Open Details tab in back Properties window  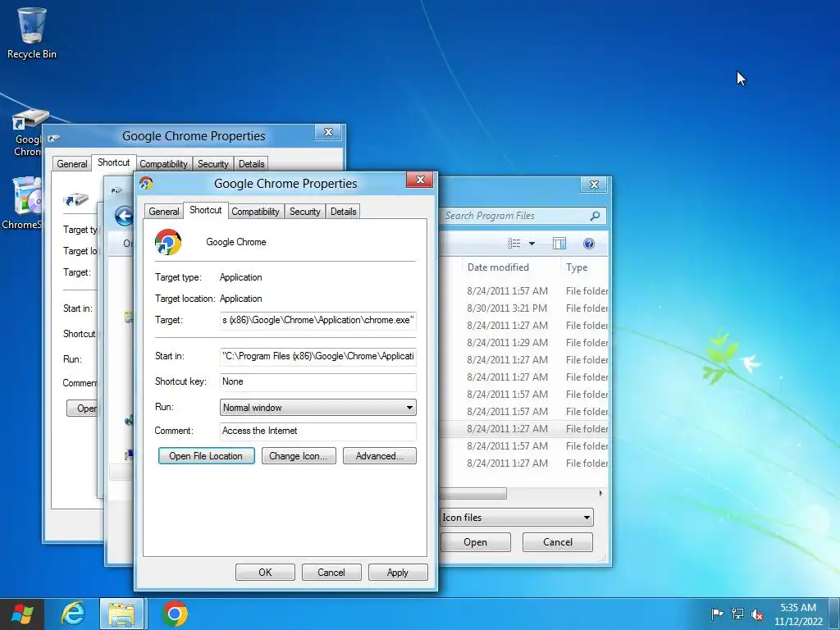tap(251, 164)
